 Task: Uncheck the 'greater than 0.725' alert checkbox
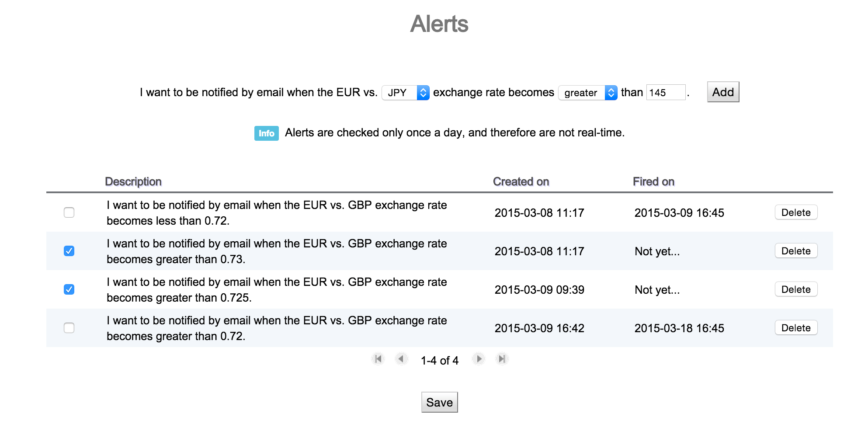[x=69, y=289]
